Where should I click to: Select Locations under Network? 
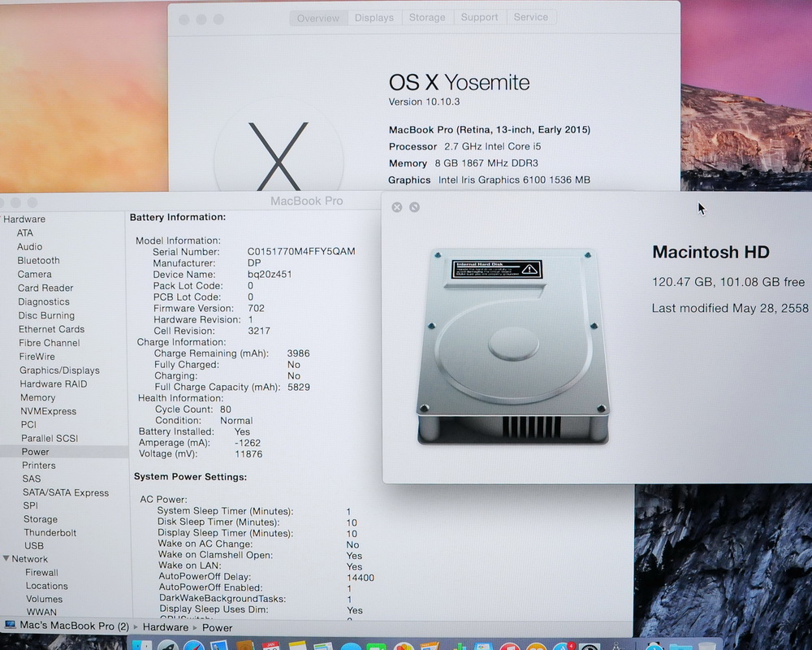coord(46,587)
